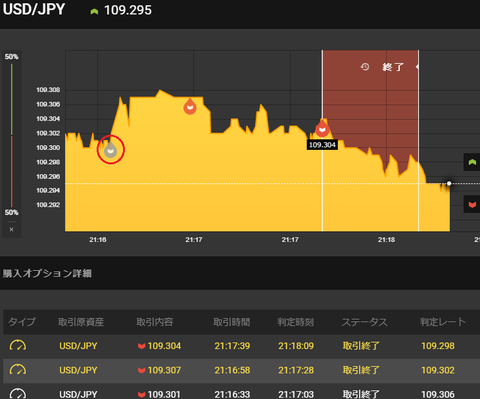Viewport: 480px width, 399px height.
Task: Click the 取引内容 column header
Action: [155, 322]
